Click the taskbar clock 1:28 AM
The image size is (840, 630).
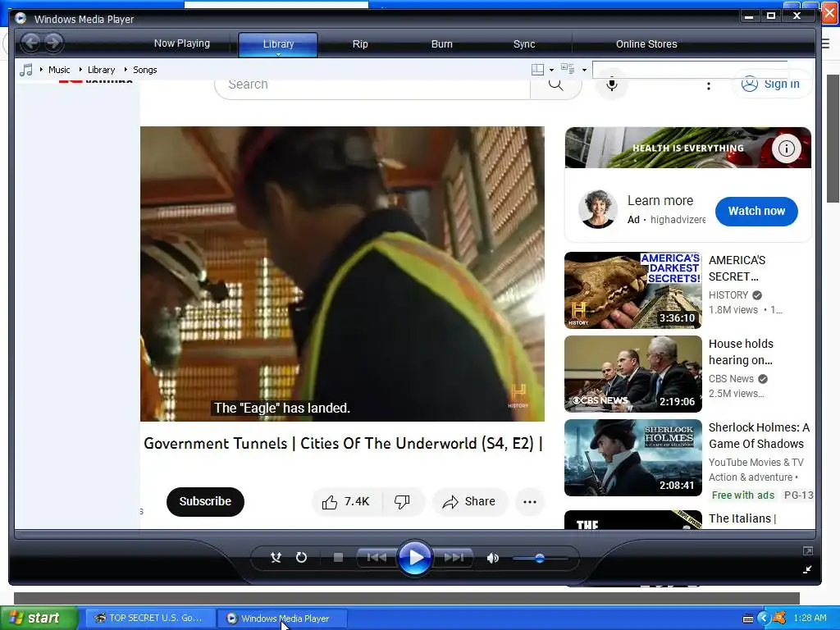pos(810,619)
